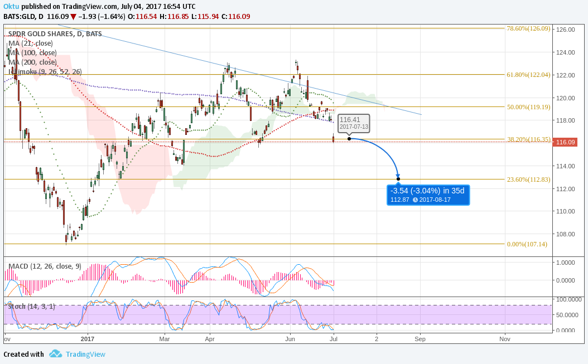Image resolution: width=588 pixels, height=364 pixels.
Task: Click the 23.60%(112.83) Fibonacci label
Action: coord(528,179)
